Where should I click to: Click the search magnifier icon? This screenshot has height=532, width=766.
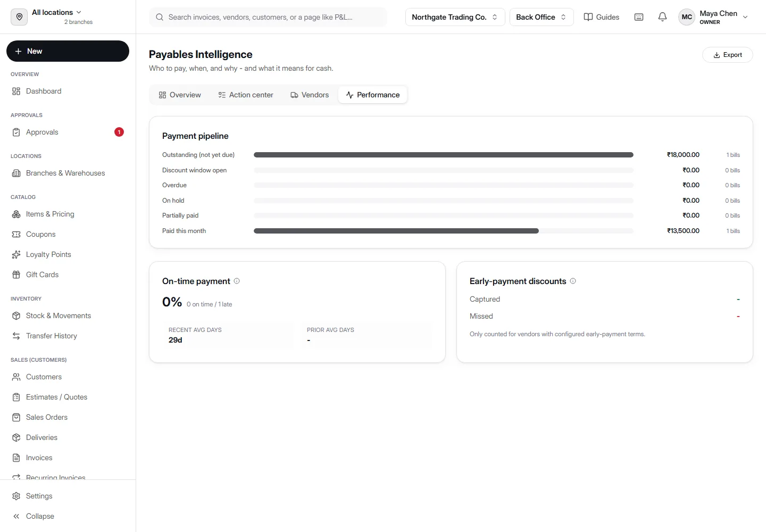[x=160, y=17]
